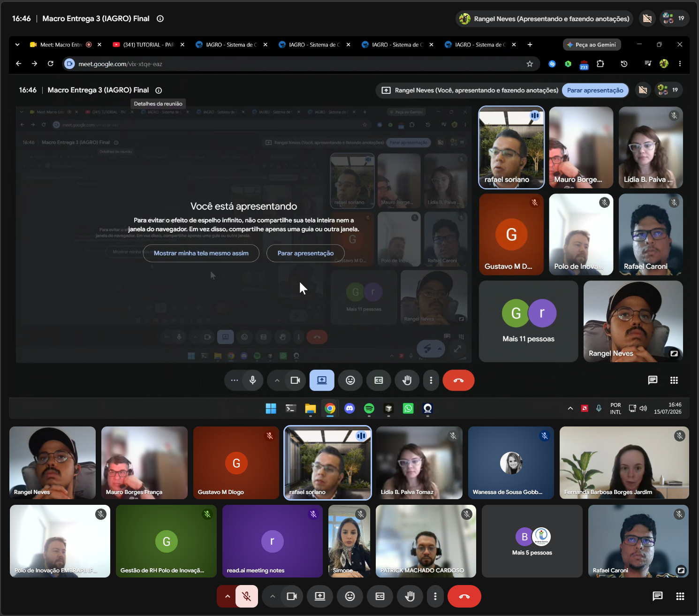The width and height of the screenshot is (699, 616).
Task: Open the activities grid icon at bottom right
Action: click(680, 596)
